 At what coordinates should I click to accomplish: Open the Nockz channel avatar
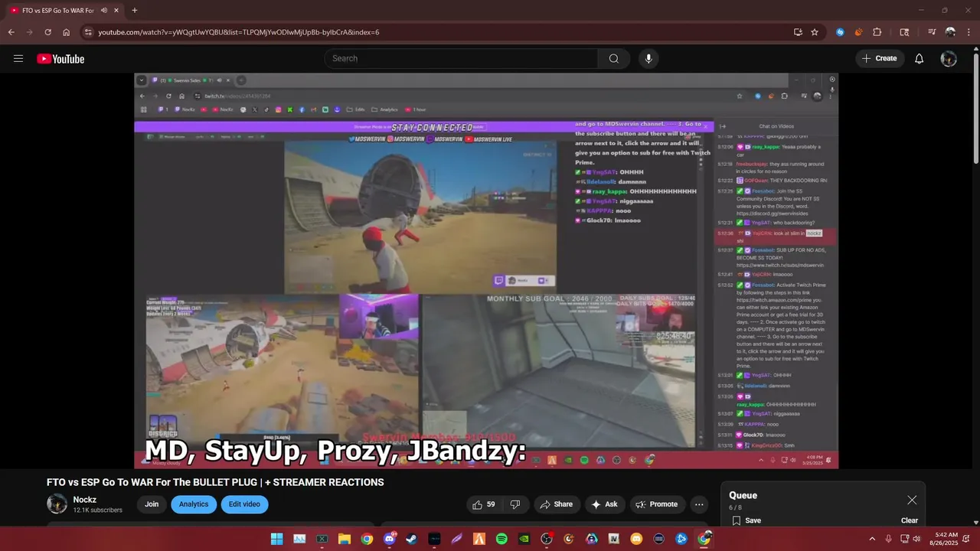[57, 504]
